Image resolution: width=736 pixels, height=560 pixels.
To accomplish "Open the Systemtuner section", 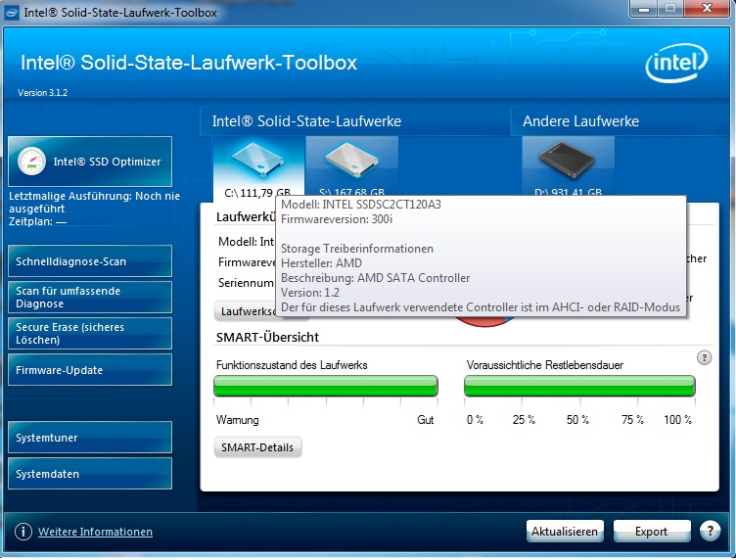I will pyautogui.click(x=90, y=437).
